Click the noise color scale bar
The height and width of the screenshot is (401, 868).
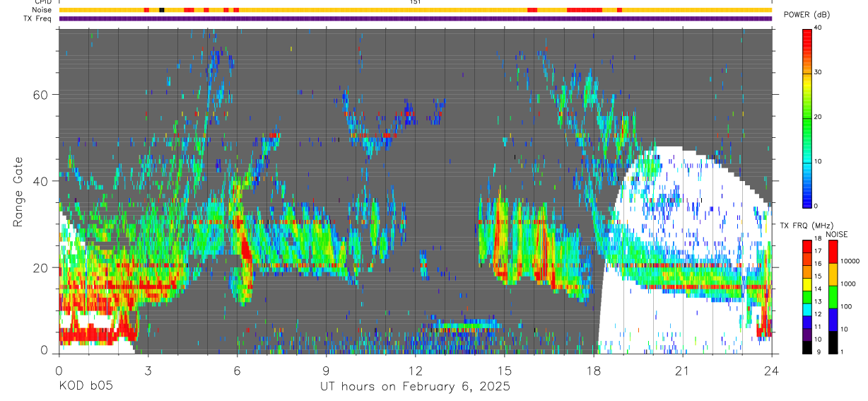[x=833, y=296]
